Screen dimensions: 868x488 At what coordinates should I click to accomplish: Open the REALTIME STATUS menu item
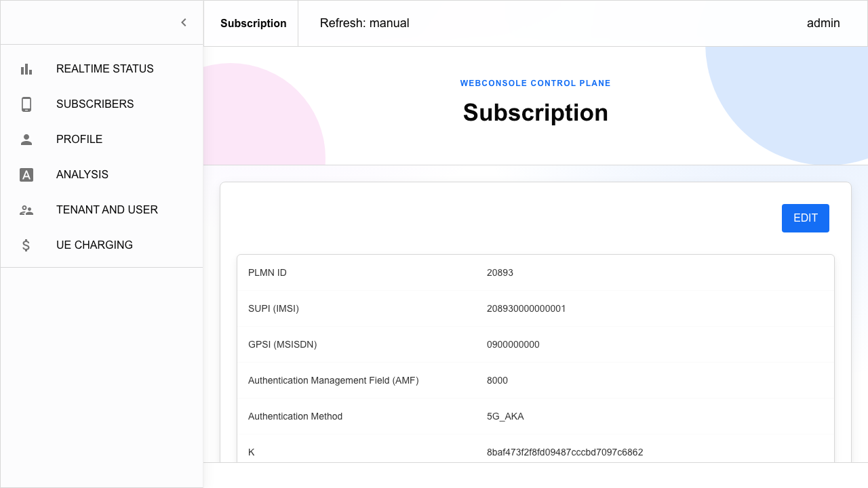point(102,69)
